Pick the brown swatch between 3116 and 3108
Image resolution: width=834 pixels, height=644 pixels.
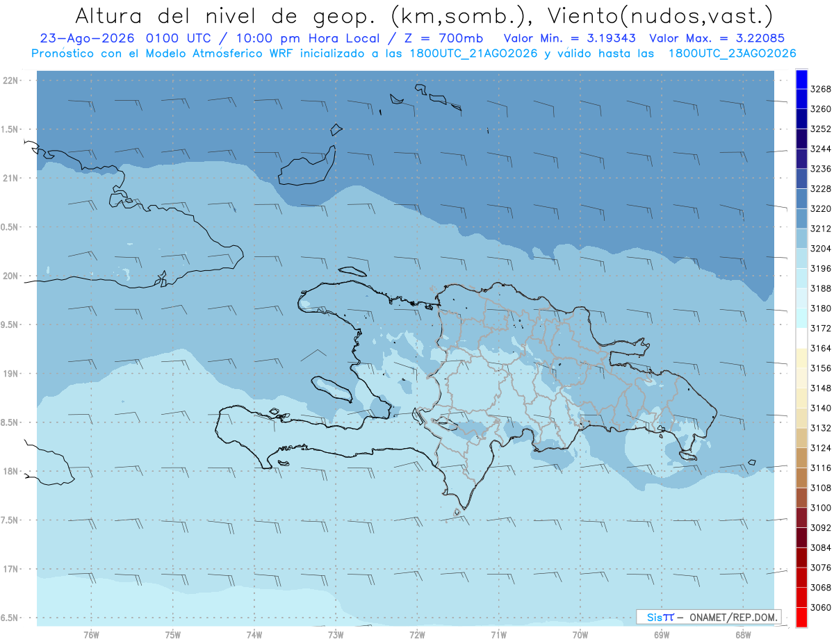[801, 478]
